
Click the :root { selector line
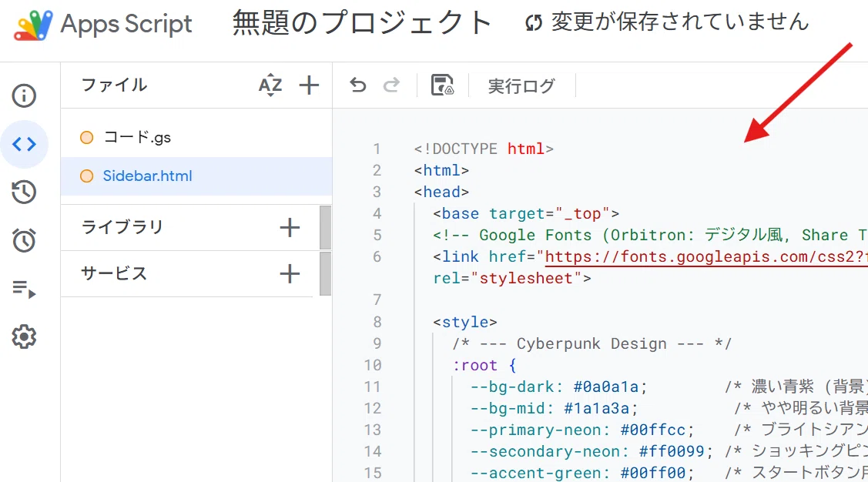click(484, 365)
